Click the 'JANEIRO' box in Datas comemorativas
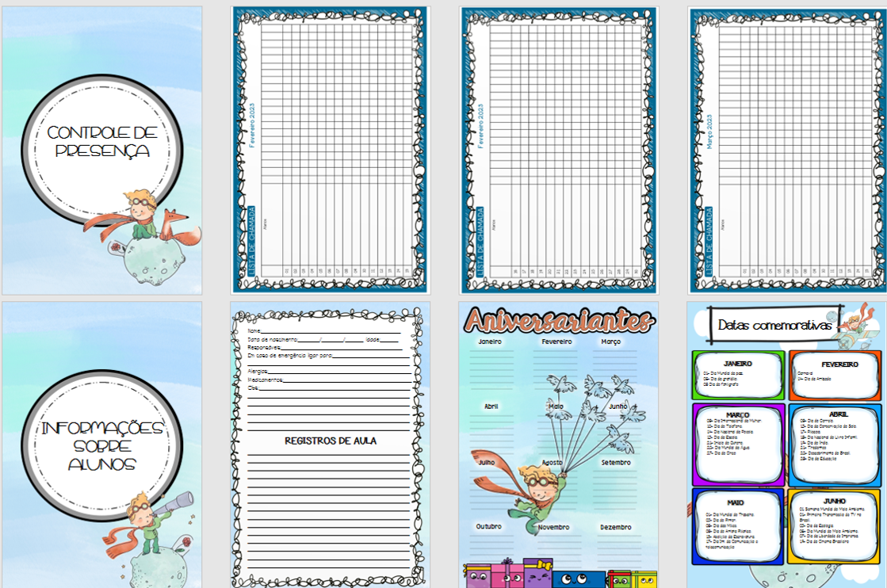This screenshot has width=887, height=588. click(x=738, y=375)
